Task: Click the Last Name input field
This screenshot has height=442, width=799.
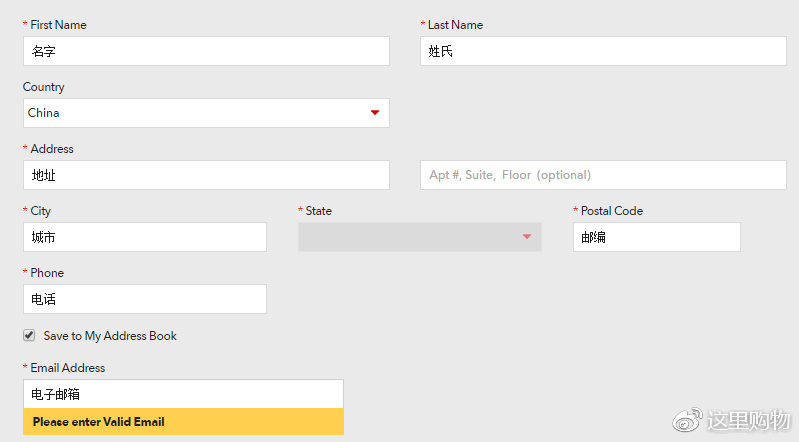Action: pyautogui.click(x=603, y=51)
